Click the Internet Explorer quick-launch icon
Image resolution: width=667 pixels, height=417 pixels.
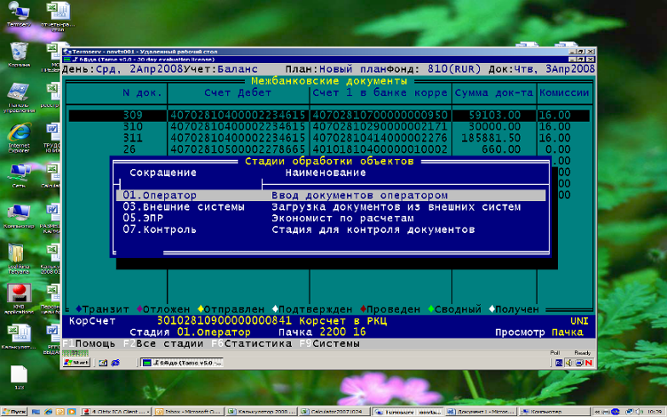(48, 412)
